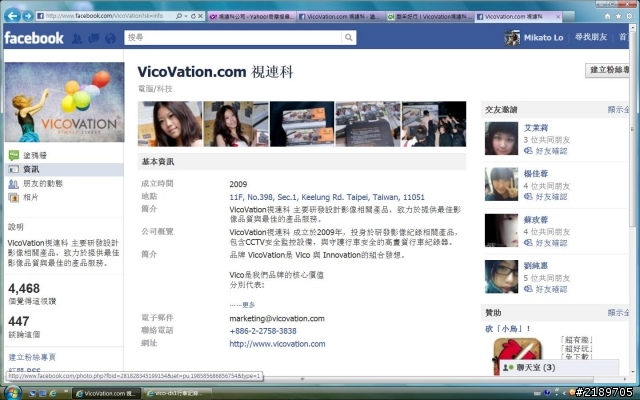Select 塗鴉牆 in the left menu
Image resolution: width=640 pixels, height=400 pixels.
coord(35,156)
